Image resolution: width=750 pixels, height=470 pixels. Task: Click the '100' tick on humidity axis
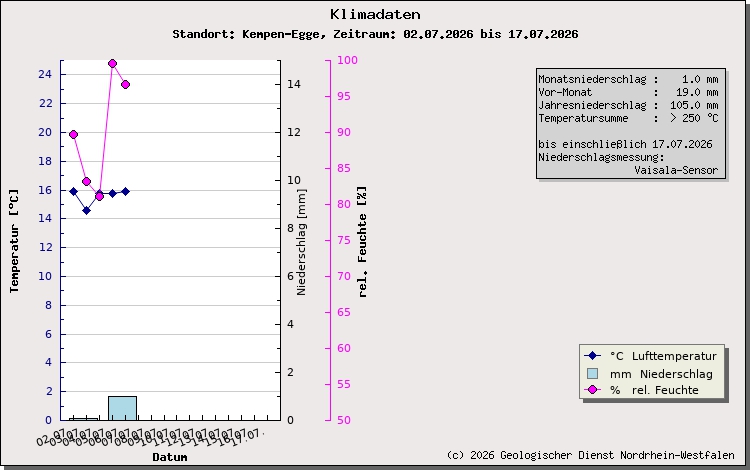click(x=347, y=60)
